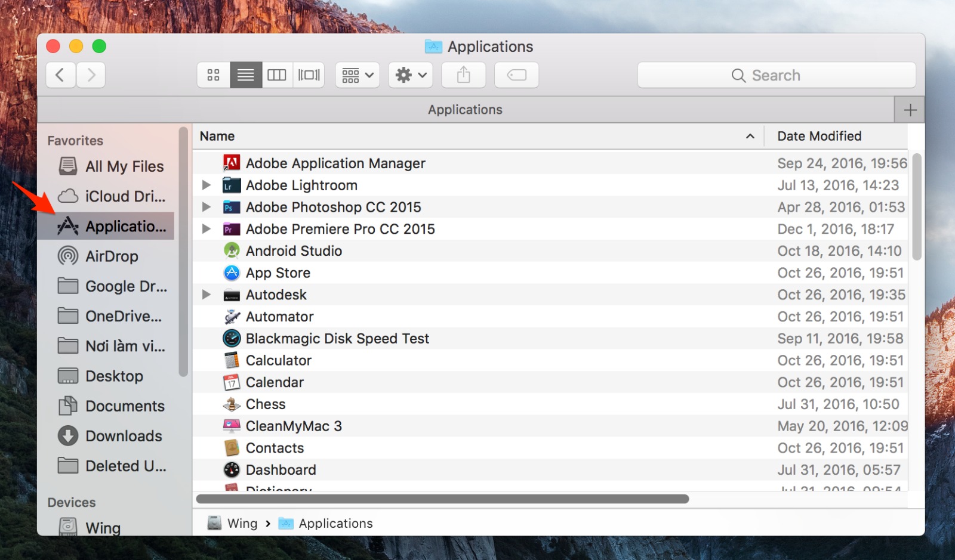Switch to column view
Screen dimensions: 955x560
click(x=277, y=75)
